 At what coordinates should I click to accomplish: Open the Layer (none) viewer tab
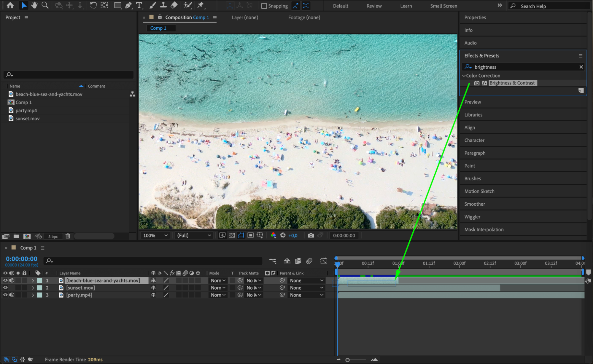click(x=245, y=17)
